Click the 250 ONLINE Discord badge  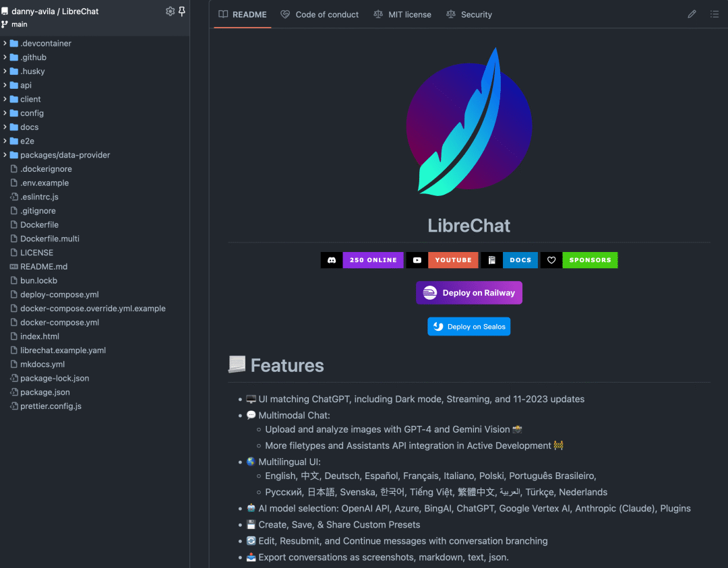(373, 260)
